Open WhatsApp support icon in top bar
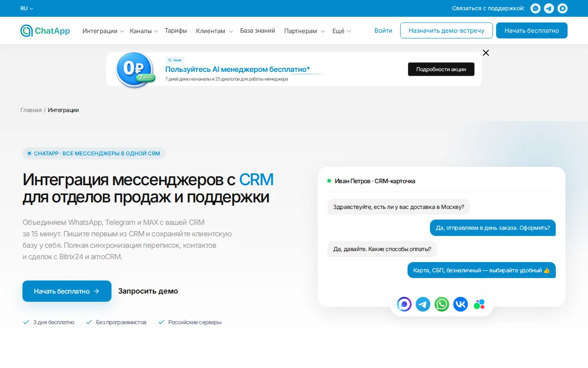Screen dimensions: 588x368 pyautogui.click(x=535, y=8)
